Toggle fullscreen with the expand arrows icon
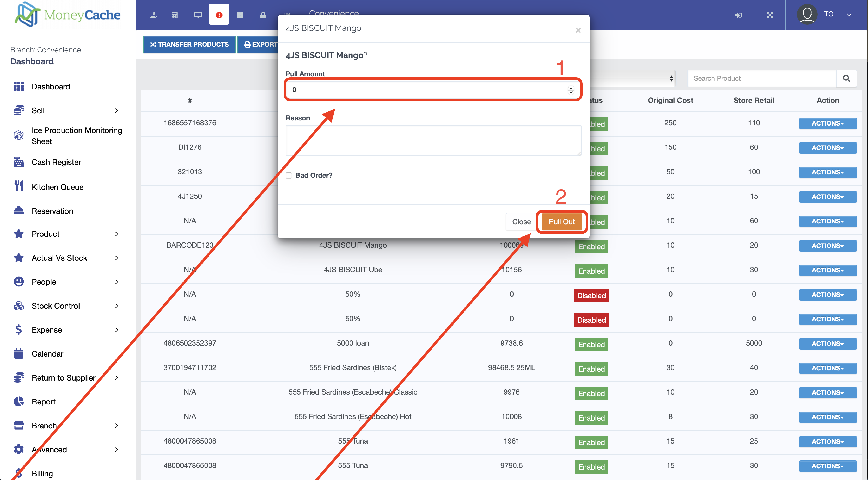868x480 pixels. pyautogui.click(x=770, y=15)
